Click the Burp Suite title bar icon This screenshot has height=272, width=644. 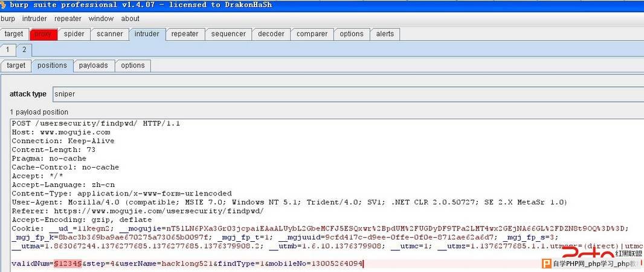[3, 4]
